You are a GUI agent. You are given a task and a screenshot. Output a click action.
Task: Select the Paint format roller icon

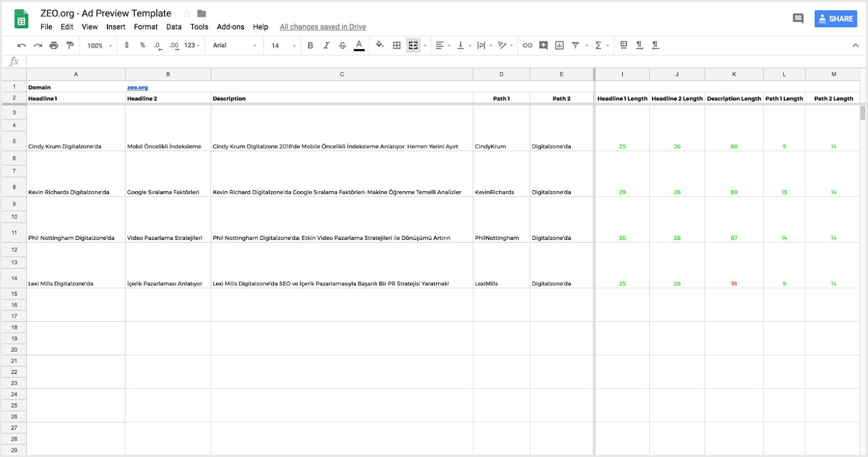(x=70, y=46)
